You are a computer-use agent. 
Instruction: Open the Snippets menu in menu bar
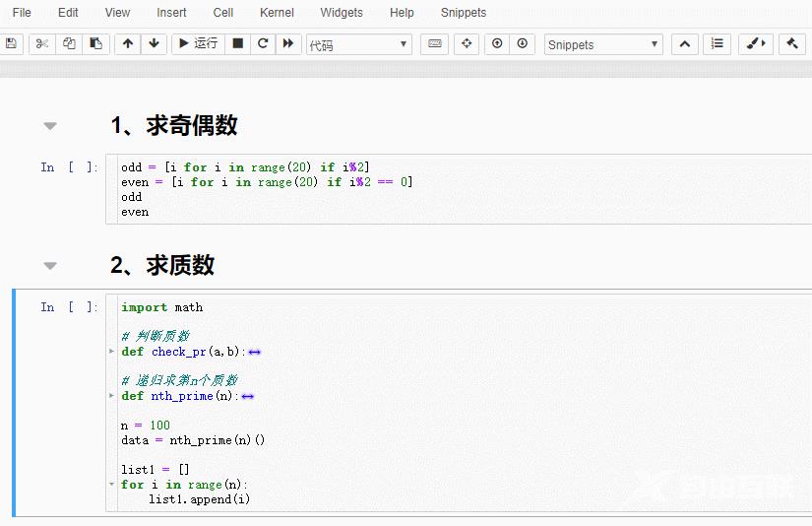pyautogui.click(x=464, y=13)
